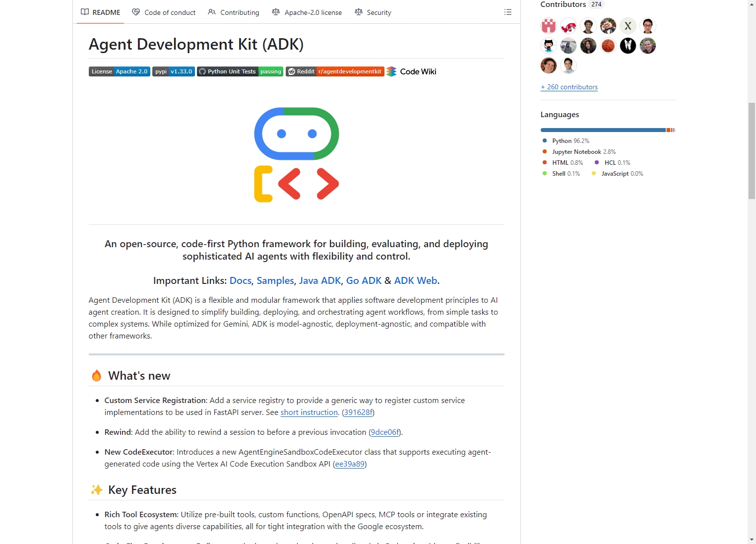
Task: Open the red creature contributor avatar
Action: tap(568, 26)
